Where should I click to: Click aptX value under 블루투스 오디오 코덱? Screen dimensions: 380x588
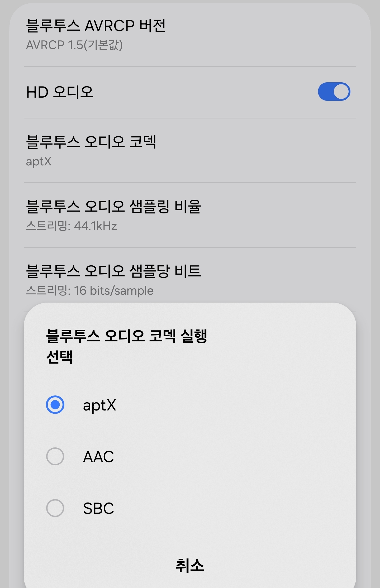coord(39,161)
